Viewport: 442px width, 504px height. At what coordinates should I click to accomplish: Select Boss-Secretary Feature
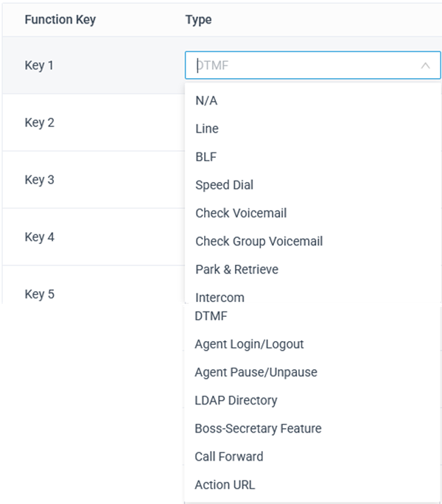pos(258,428)
